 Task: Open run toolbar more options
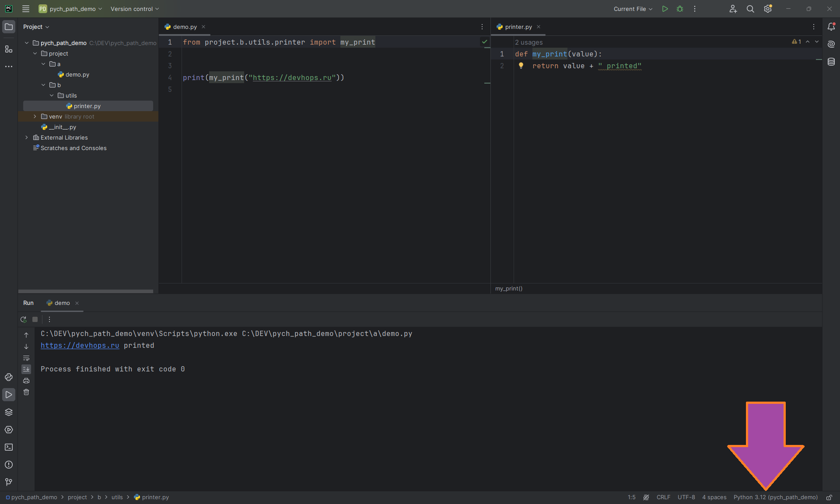click(49, 319)
